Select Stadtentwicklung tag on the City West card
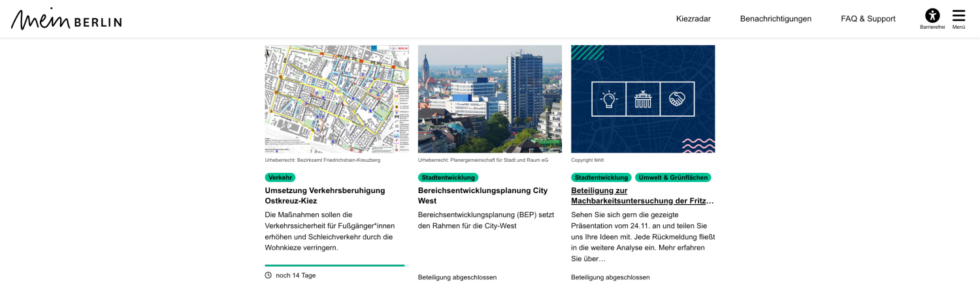Viewport: 980px width, 291px height. (x=448, y=177)
